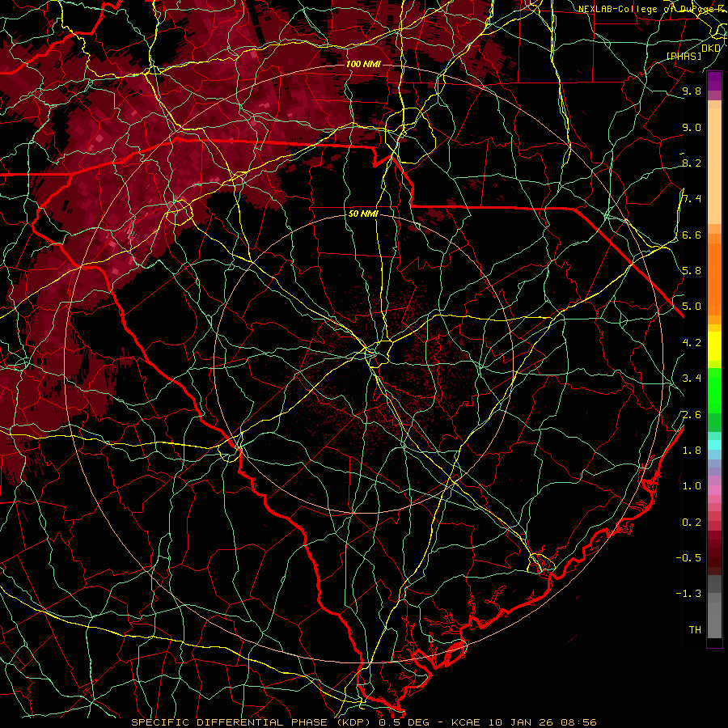Click the 5.0 value on the color scale

coord(692,307)
